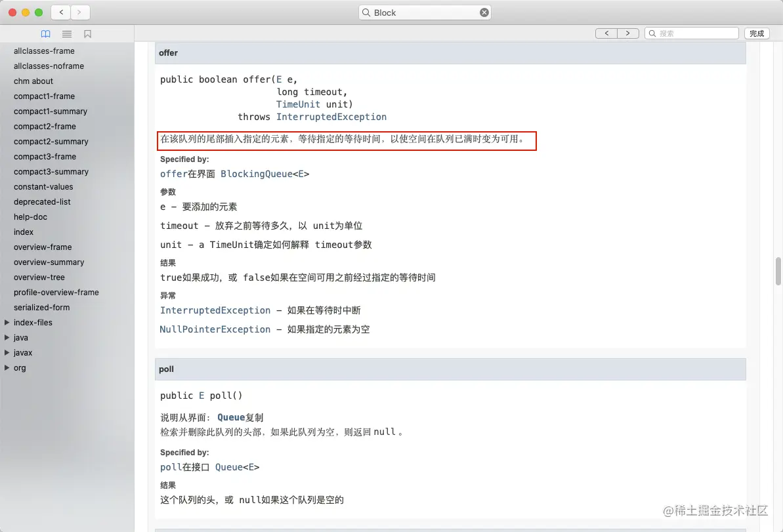Open profile-overview-frame entry
783x532 pixels.
coord(56,293)
